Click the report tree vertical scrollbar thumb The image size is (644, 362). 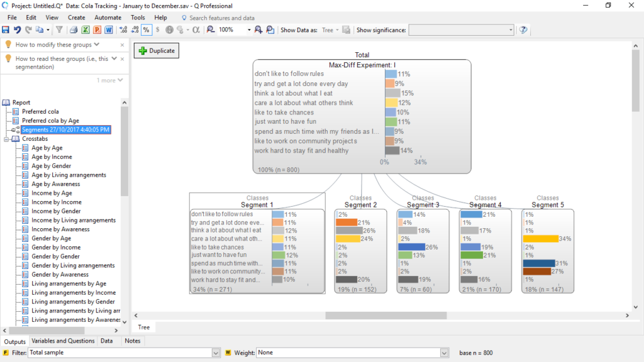(125, 151)
